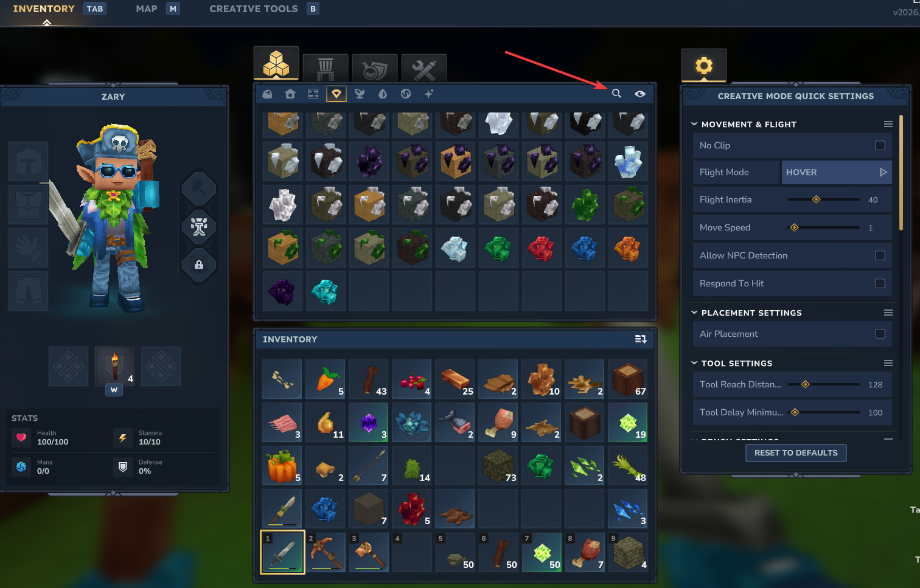Collapse the Tool Settings section

pos(694,363)
